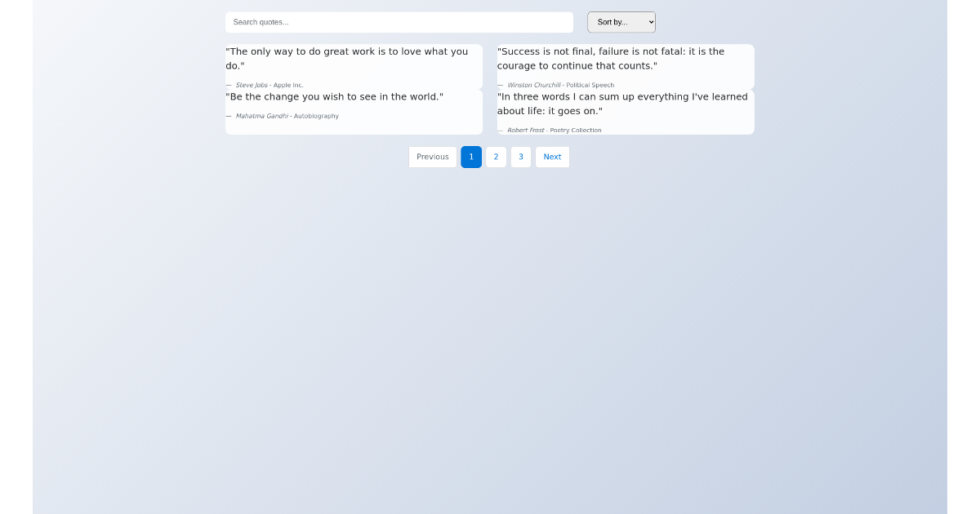Click the Political Speech source label
Image resolution: width=980 pixels, height=514 pixels.
[590, 85]
